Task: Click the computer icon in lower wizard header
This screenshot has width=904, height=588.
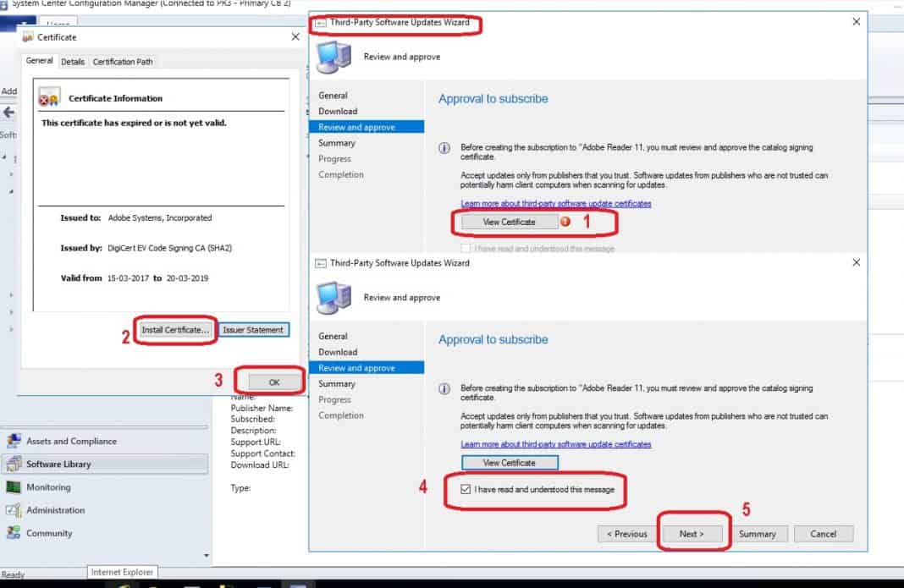Action: 333,298
